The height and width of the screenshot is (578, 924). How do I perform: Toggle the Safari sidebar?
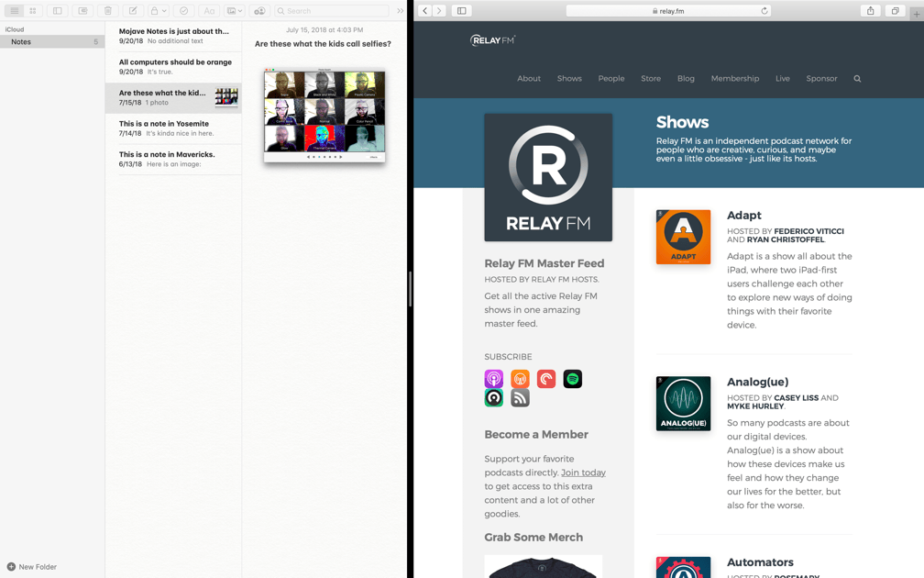462,11
